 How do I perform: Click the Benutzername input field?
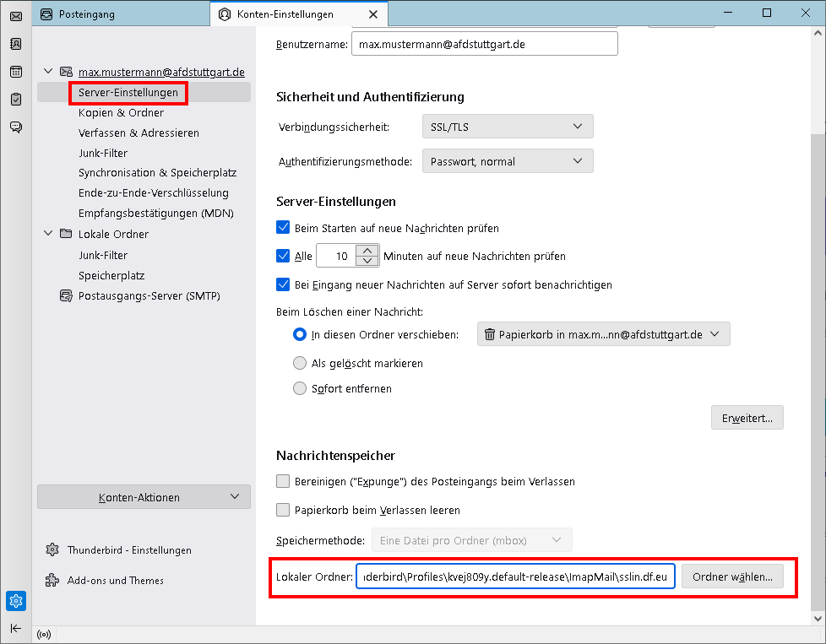(x=484, y=44)
